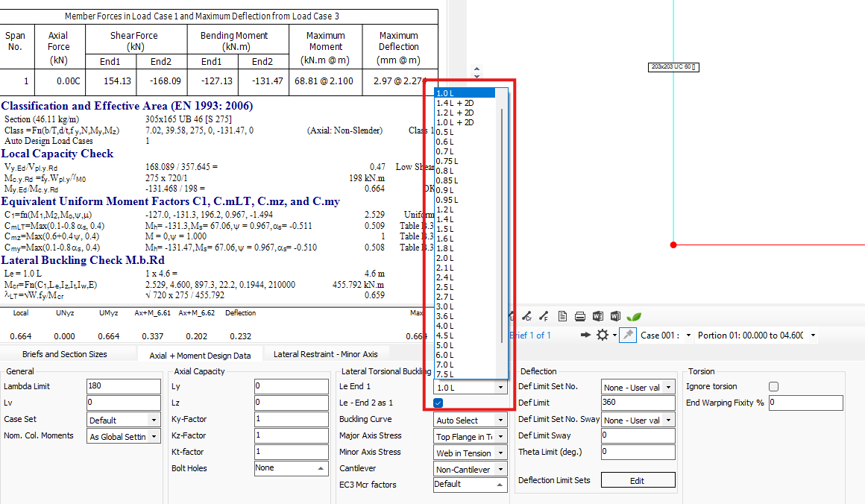Choose 1.0 L + 2D from the list
Image resolution: width=865 pixels, height=504 pixels.
tap(465, 122)
